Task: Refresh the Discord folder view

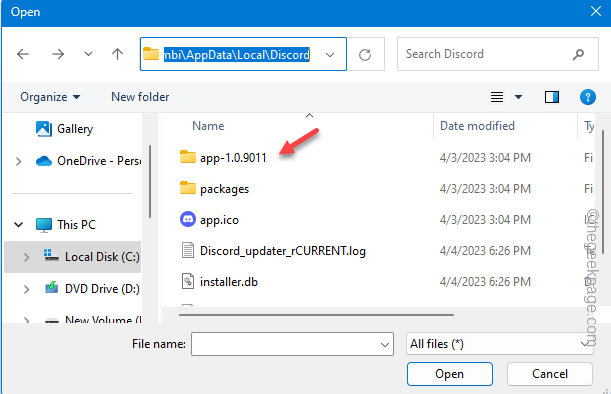Action: pyautogui.click(x=365, y=55)
